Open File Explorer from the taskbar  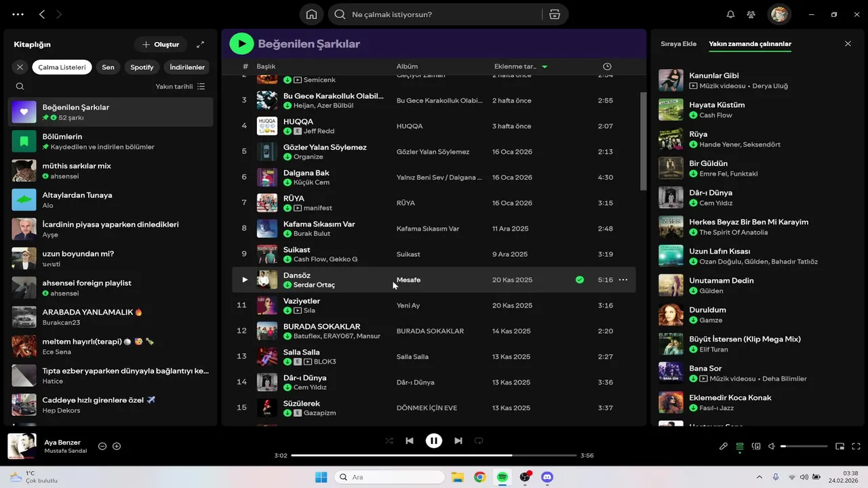pyautogui.click(x=457, y=477)
